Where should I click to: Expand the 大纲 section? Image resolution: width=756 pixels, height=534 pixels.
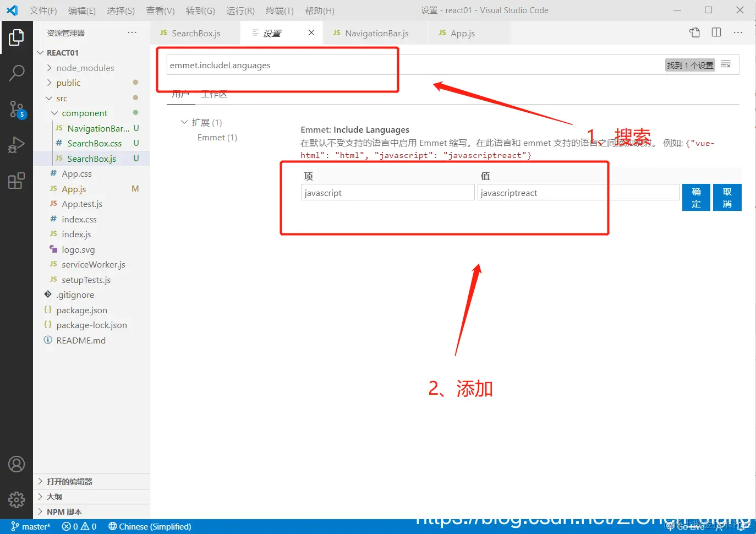coord(91,497)
